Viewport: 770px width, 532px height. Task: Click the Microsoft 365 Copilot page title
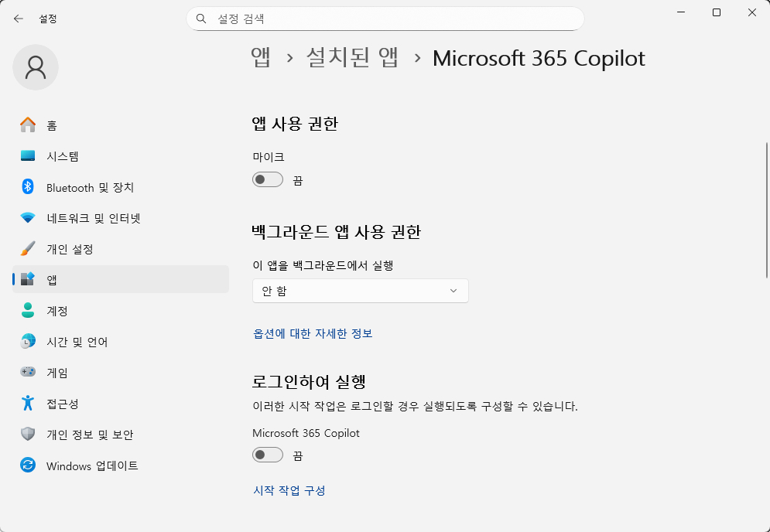pos(539,59)
